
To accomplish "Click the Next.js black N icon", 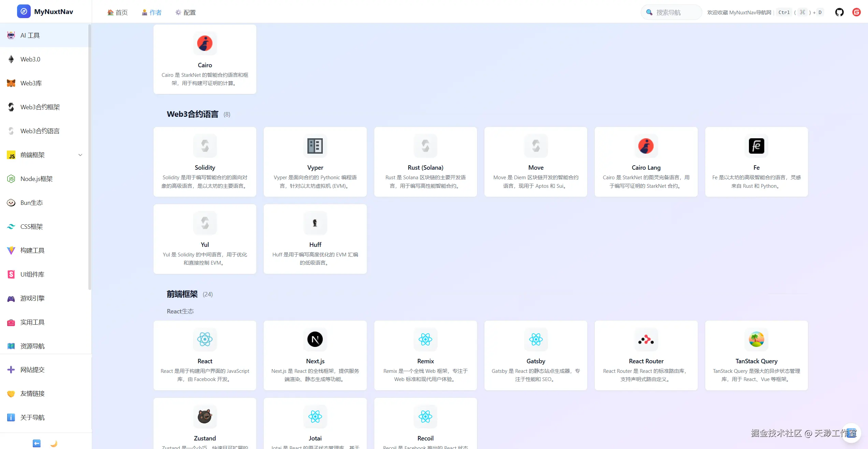I will point(315,339).
